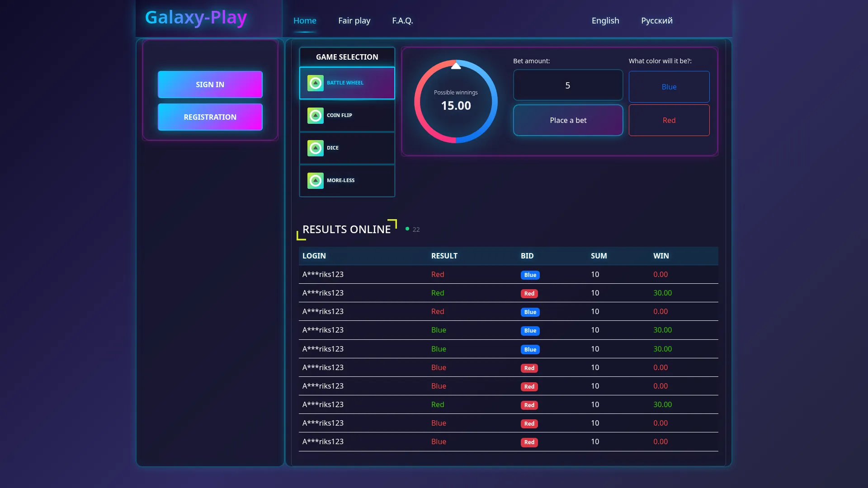The width and height of the screenshot is (868, 488).
Task: Click the Registration button
Action: (x=210, y=117)
